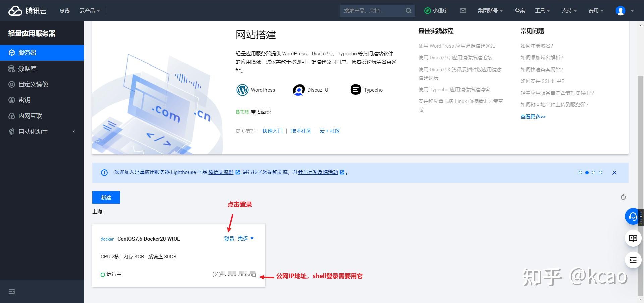Open FAQ 如何安装 SSL 证书?

click(x=542, y=81)
